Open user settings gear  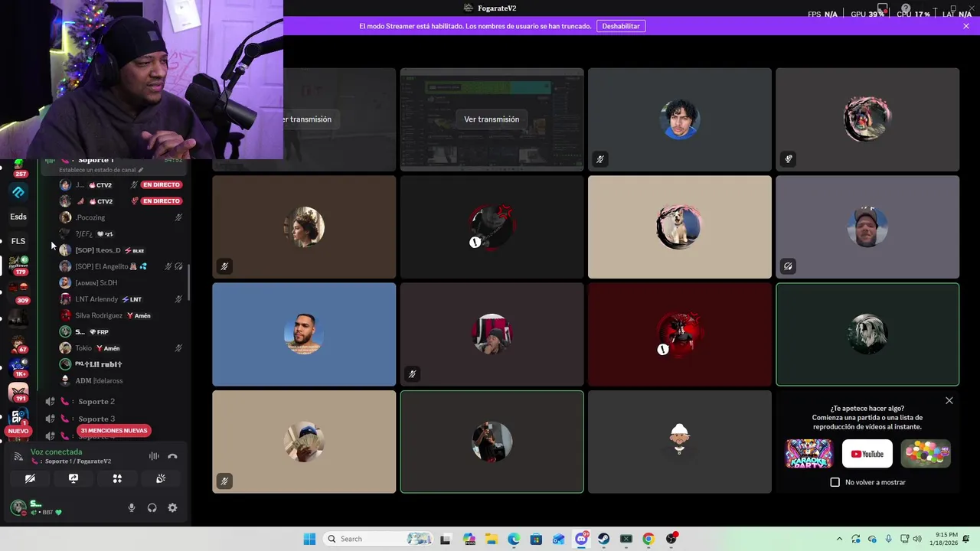(172, 507)
